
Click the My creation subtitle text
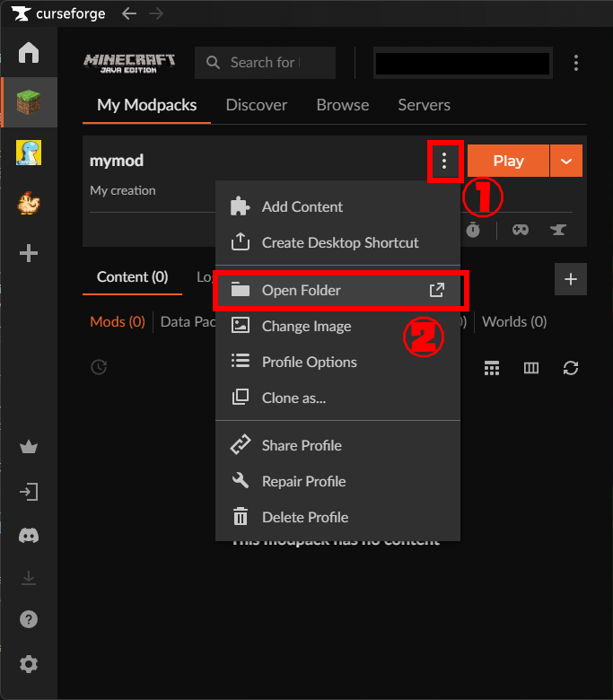click(123, 190)
